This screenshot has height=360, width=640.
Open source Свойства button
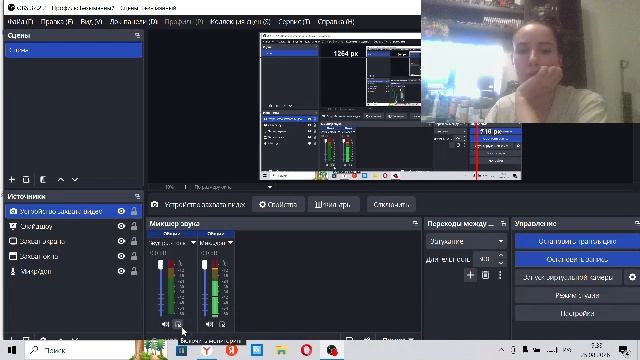click(278, 204)
